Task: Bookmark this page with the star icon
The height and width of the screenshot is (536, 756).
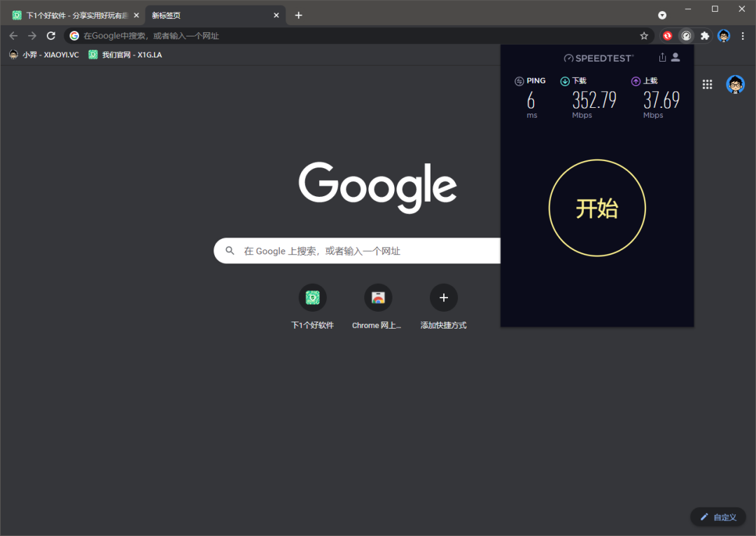Action: pyautogui.click(x=644, y=36)
